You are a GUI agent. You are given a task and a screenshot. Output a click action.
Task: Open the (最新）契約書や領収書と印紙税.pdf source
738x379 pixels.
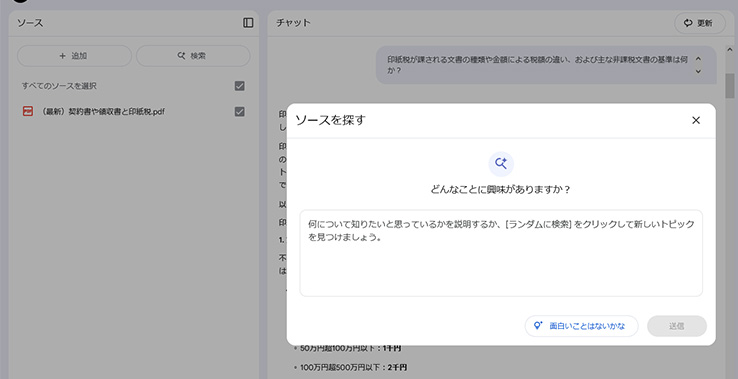click(103, 112)
